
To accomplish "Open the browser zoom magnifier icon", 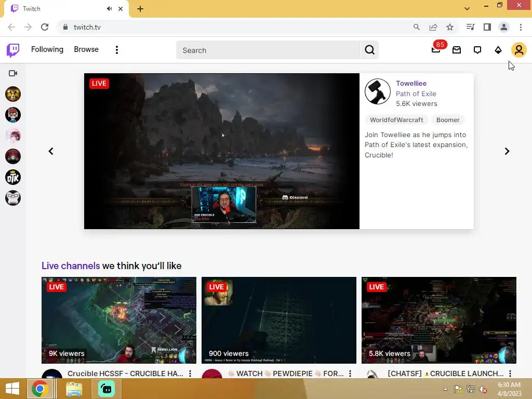I will tap(417, 27).
